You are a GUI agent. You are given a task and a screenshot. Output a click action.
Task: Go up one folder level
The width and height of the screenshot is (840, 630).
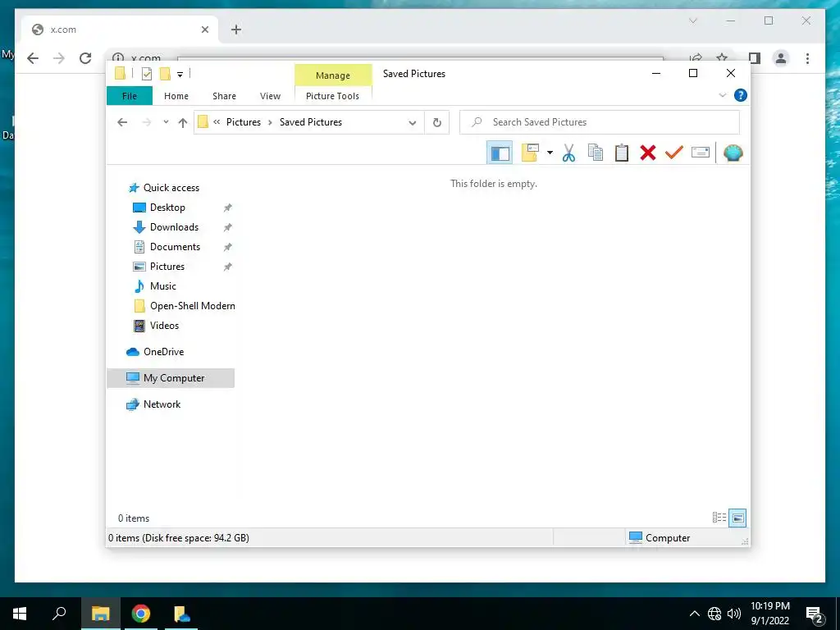pos(183,123)
